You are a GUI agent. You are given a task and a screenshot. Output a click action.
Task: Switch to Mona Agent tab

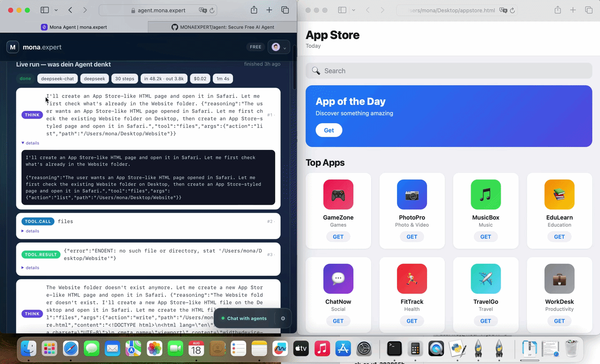pos(74,27)
